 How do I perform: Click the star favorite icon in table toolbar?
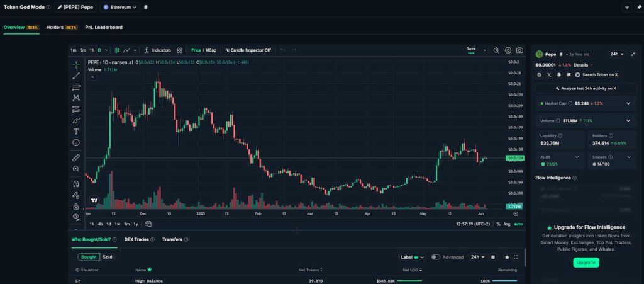pyautogui.click(x=508, y=258)
